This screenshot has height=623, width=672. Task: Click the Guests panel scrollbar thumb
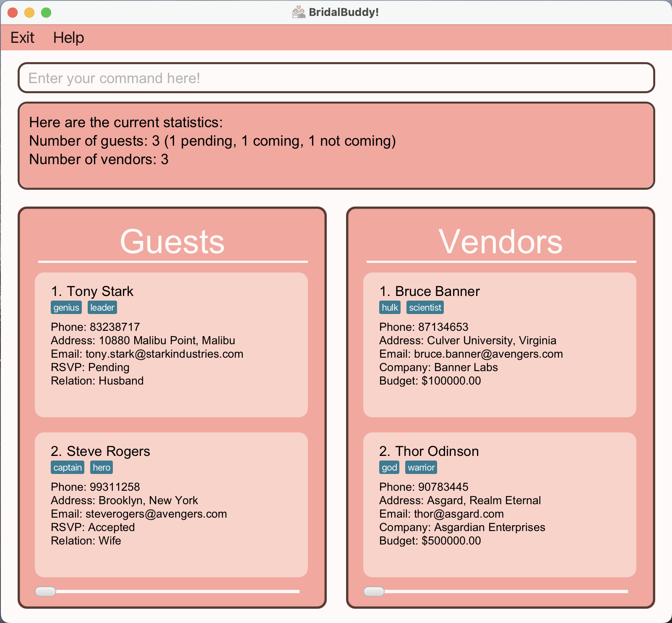[46, 592]
